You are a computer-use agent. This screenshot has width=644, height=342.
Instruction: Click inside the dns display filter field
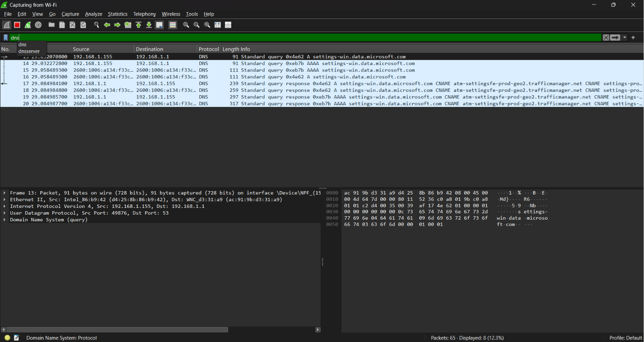coord(305,38)
